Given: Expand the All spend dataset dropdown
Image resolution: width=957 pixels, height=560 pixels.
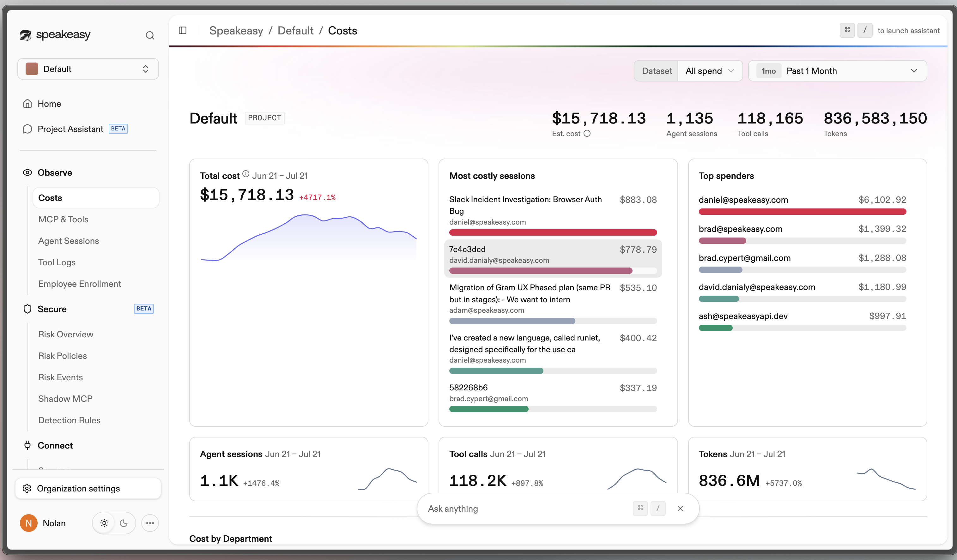Looking at the screenshot, I should click(710, 71).
